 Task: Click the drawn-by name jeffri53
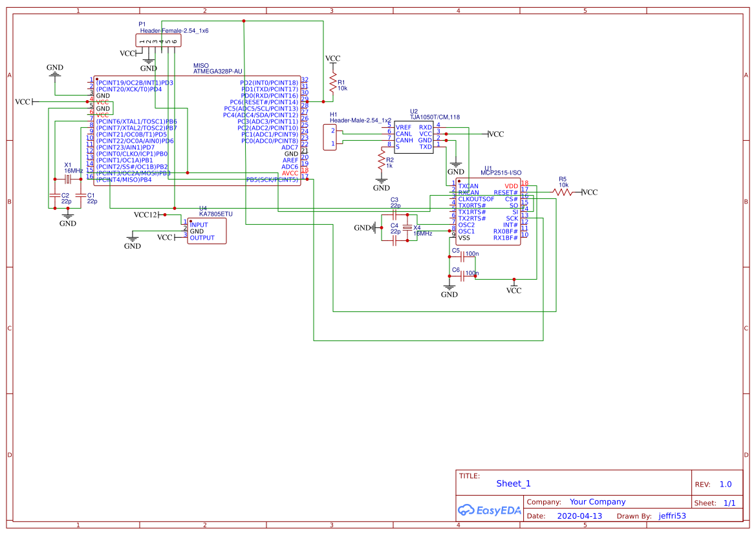671,516
